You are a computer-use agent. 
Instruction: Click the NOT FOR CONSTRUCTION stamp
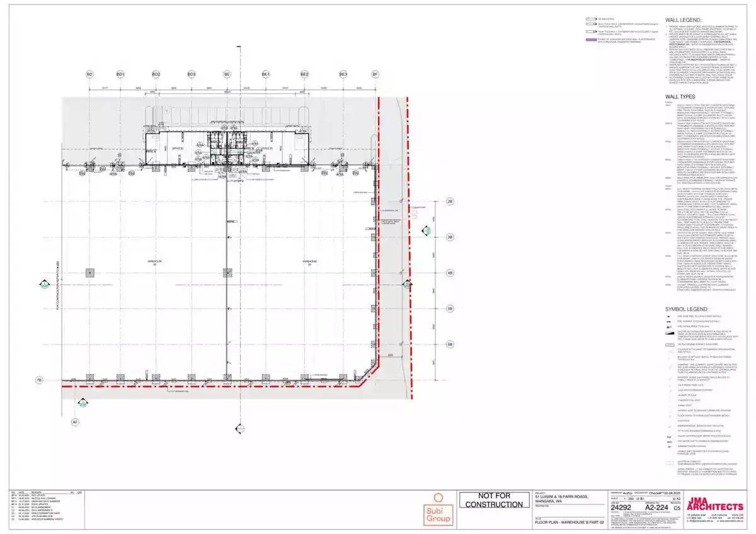(494, 500)
